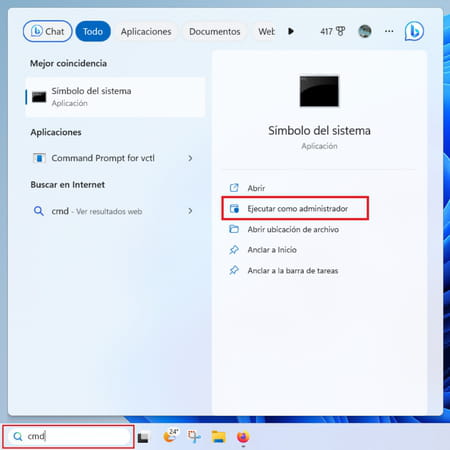This screenshot has width=450, height=450.
Task: Open File Explorer from taskbar
Action: tap(219, 437)
